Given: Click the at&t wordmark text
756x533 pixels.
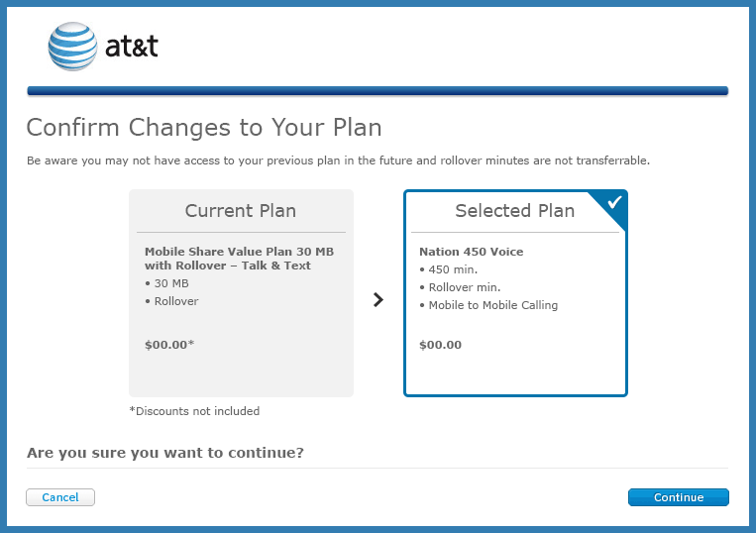Looking at the screenshot, I should coord(132,47).
